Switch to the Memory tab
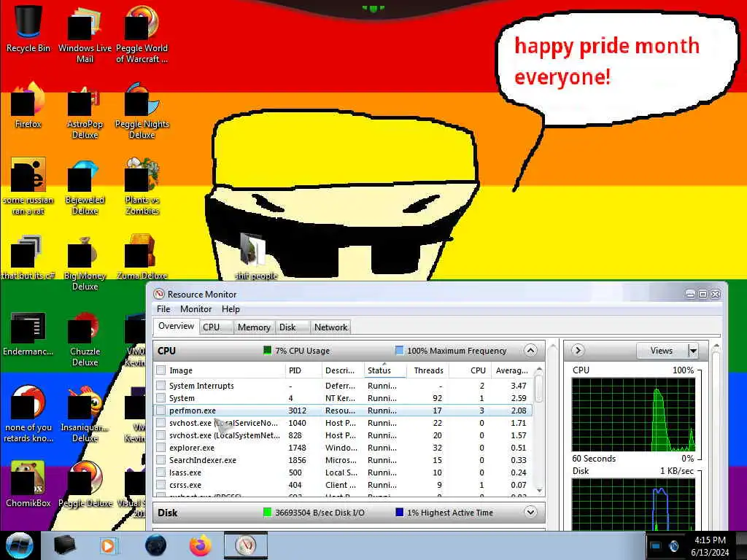747x560 pixels. (x=254, y=327)
